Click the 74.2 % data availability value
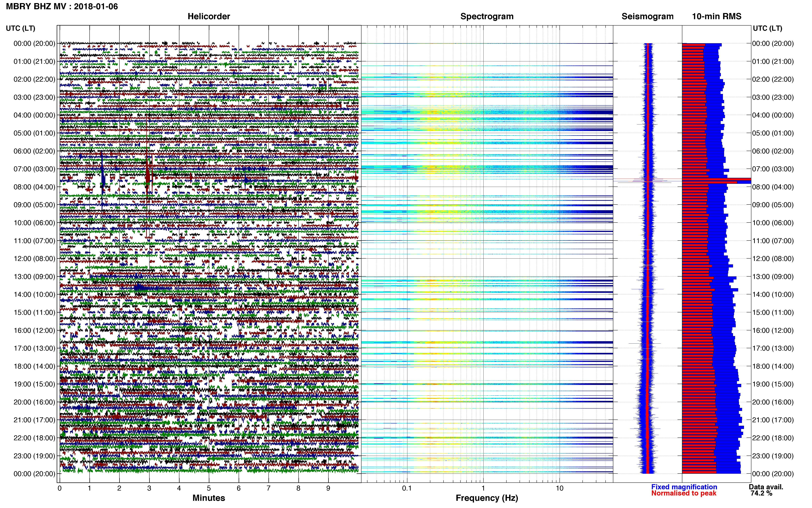Viewport: 812px width, 508px height. (x=761, y=493)
